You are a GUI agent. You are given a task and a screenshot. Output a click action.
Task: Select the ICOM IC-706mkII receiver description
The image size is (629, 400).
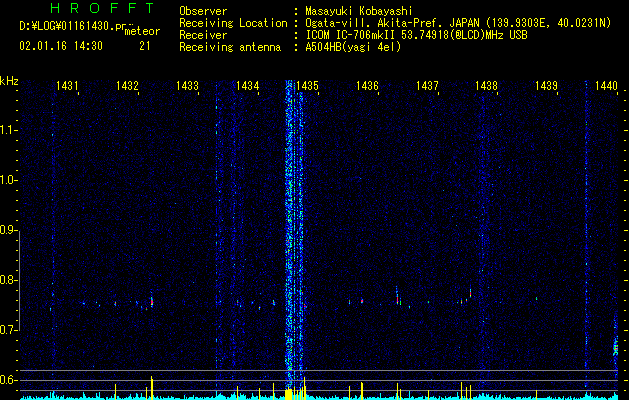(x=416, y=35)
